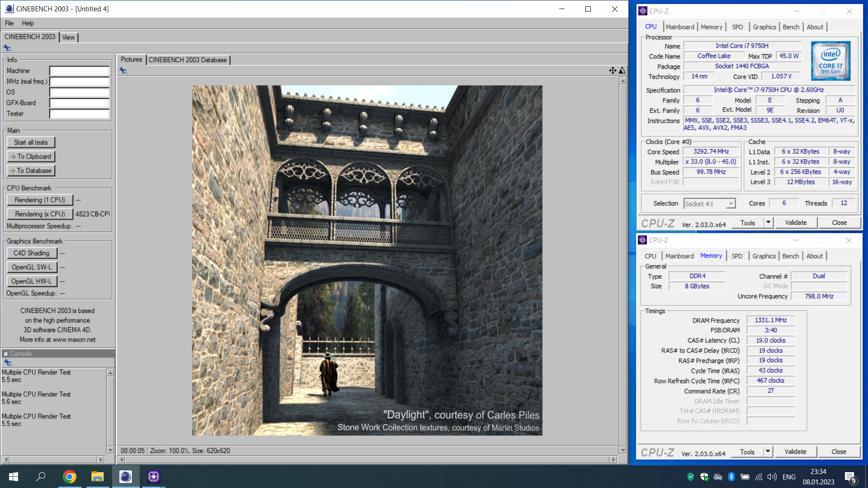Click the move/pan cross icon above the picture
This screenshot has width=868, height=488.
click(x=613, y=70)
